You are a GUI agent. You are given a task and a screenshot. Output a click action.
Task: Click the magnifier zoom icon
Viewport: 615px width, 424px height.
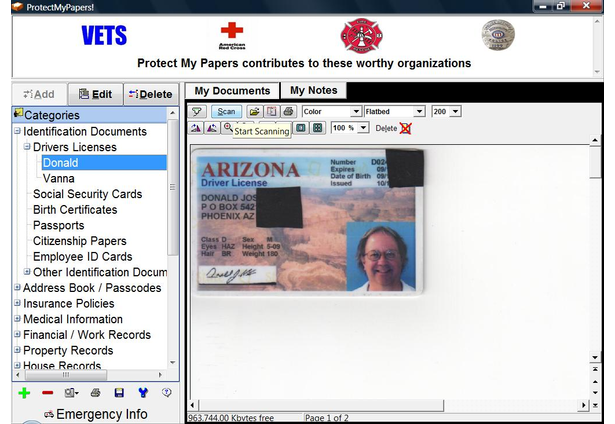coord(227,128)
